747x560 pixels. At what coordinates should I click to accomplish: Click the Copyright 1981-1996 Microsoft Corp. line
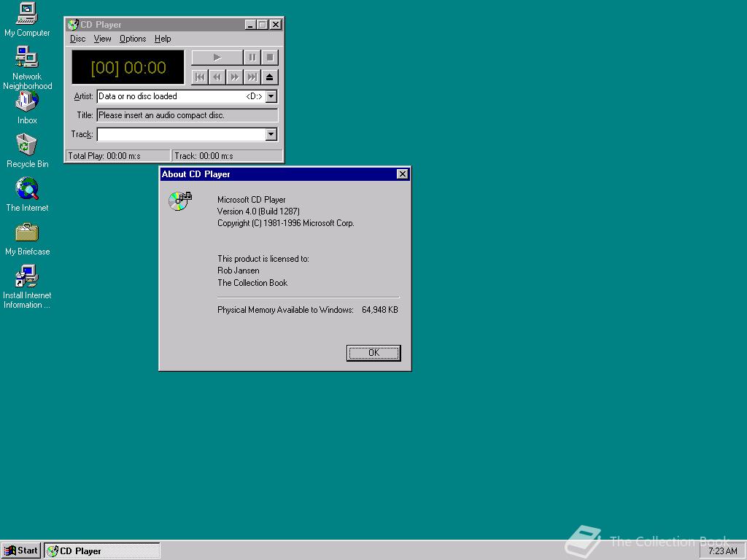pyautogui.click(x=286, y=223)
